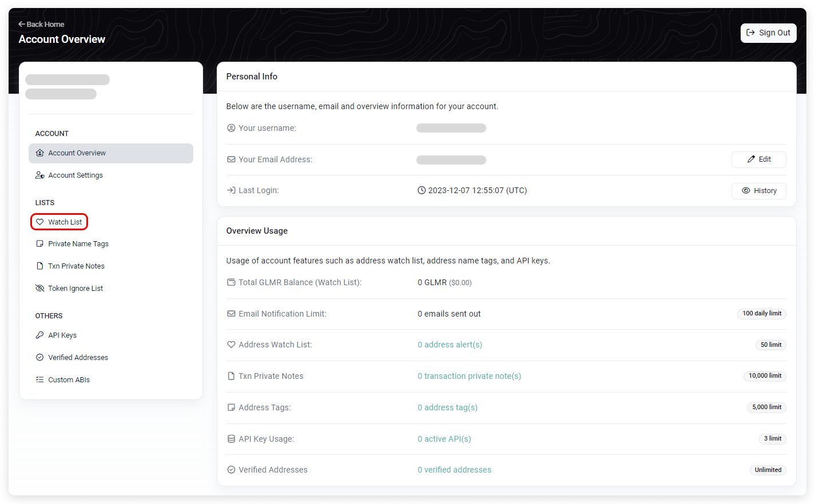
Task: Click the wallet icon beside Total GLMR Balance
Action: point(231,282)
